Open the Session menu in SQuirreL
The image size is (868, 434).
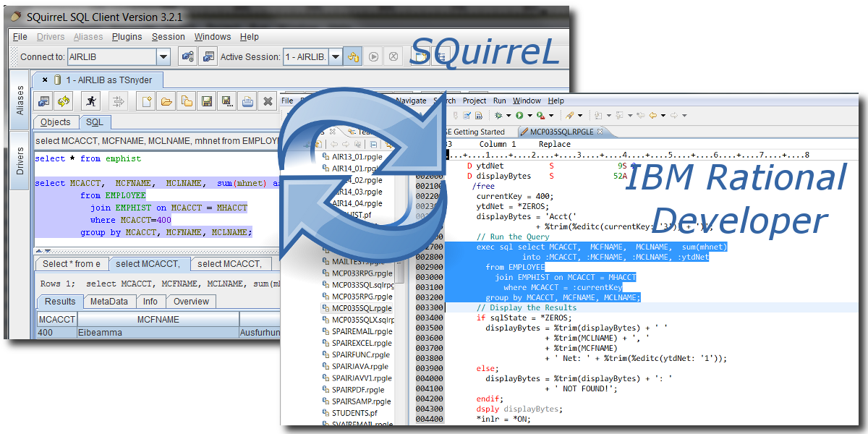169,37
